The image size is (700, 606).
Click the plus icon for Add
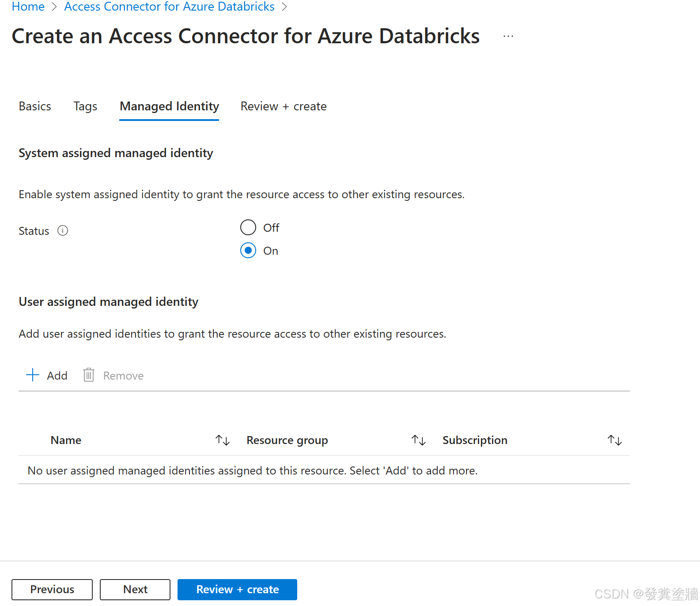[x=33, y=375]
